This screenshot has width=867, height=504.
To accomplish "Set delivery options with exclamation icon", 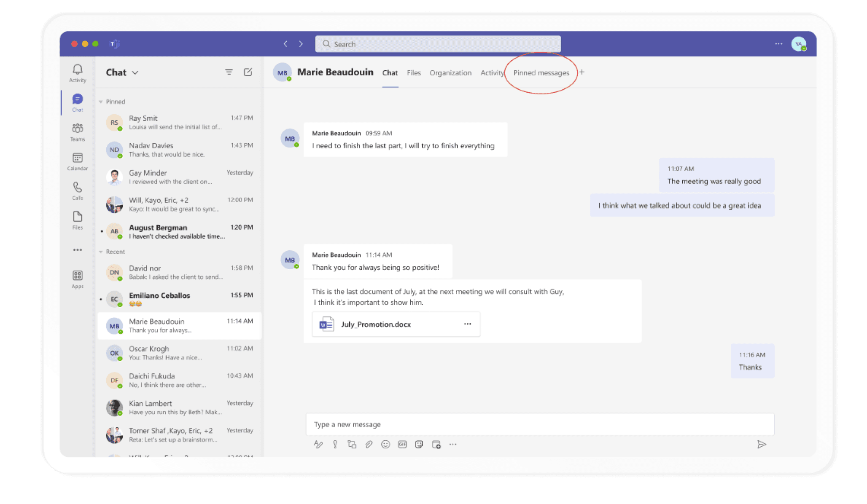I will (335, 444).
